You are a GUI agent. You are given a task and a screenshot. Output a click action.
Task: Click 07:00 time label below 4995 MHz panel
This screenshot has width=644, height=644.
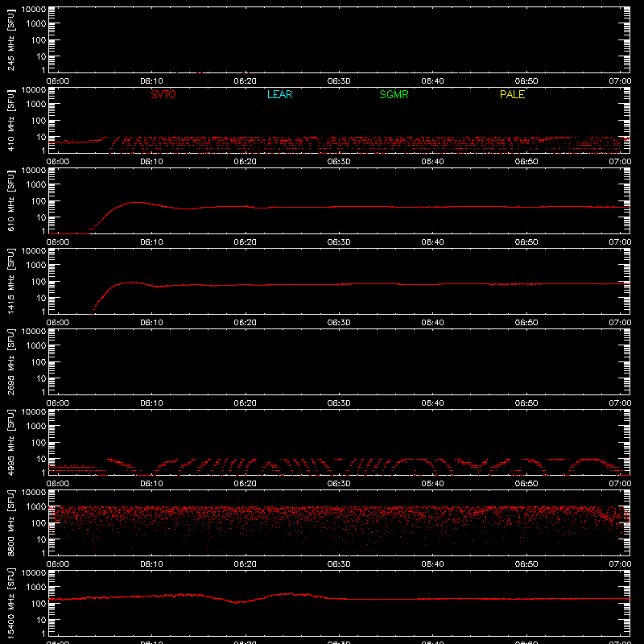click(x=620, y=484)
